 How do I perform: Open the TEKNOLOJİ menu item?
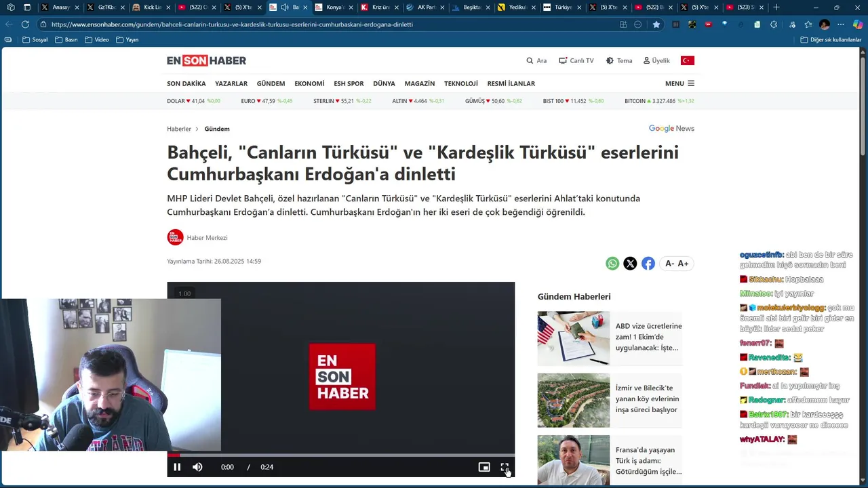point(461,83)
